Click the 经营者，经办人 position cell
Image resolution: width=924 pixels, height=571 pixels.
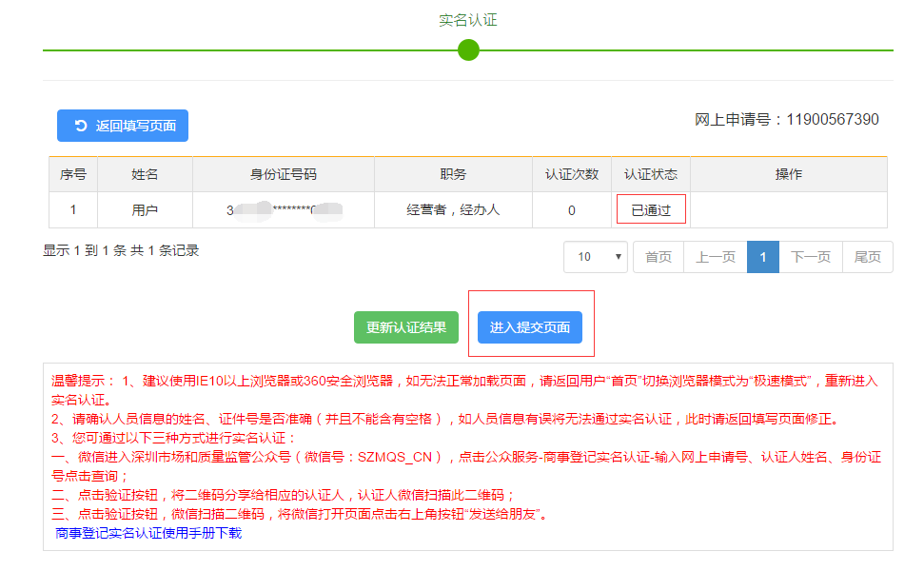tap(453, 210)
